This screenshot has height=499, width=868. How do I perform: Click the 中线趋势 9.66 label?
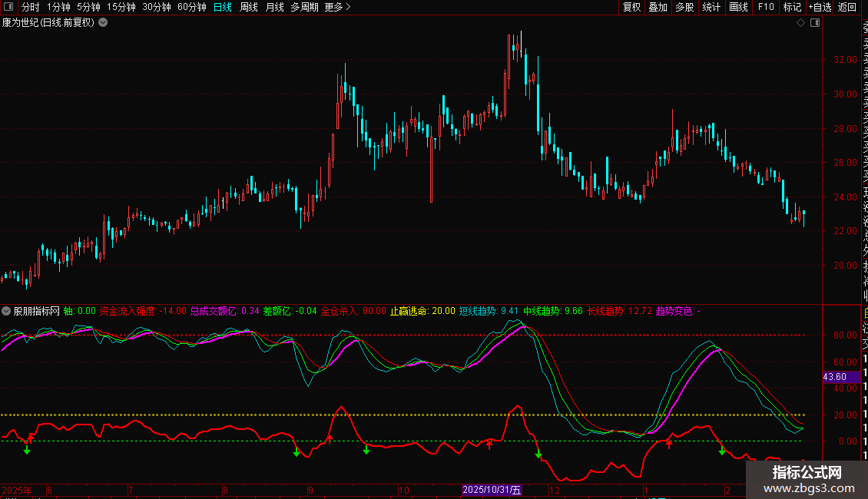click(553, 311)
